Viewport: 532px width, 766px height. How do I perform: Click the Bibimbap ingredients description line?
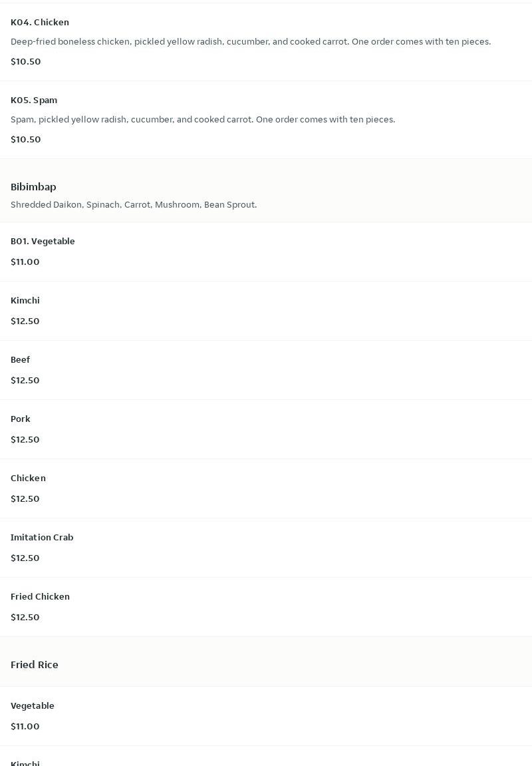134,204
